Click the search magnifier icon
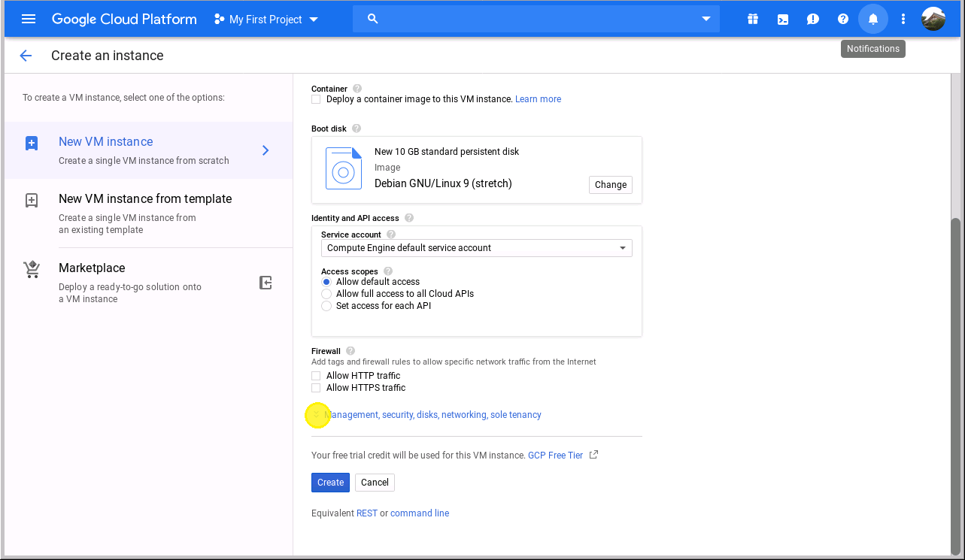Image resolution: width=965 pixels, height=560 pixels. click(x=372, y=19)
